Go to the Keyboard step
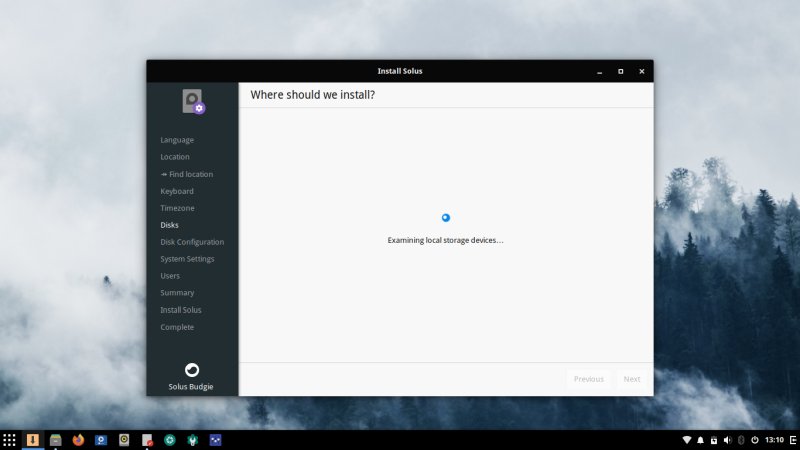Image resolution: width=800 pixels, height=450 pixels. 177,191
